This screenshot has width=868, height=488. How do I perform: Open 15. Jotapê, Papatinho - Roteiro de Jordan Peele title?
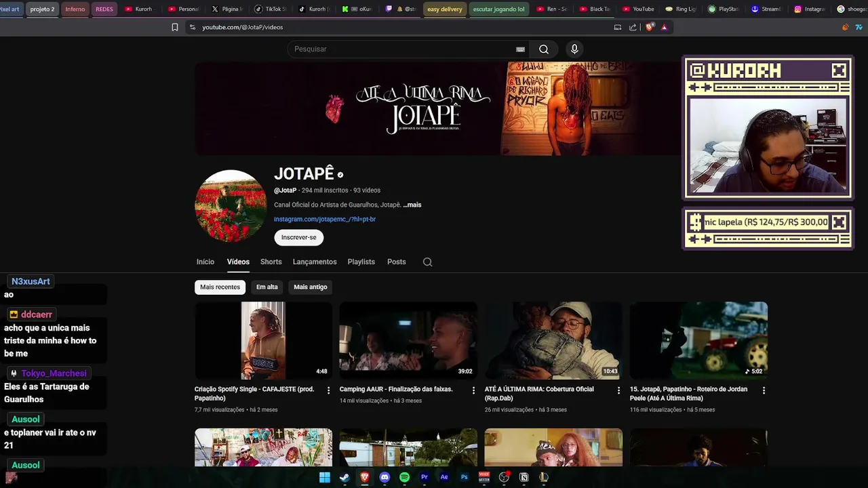[x=688, y=393]
